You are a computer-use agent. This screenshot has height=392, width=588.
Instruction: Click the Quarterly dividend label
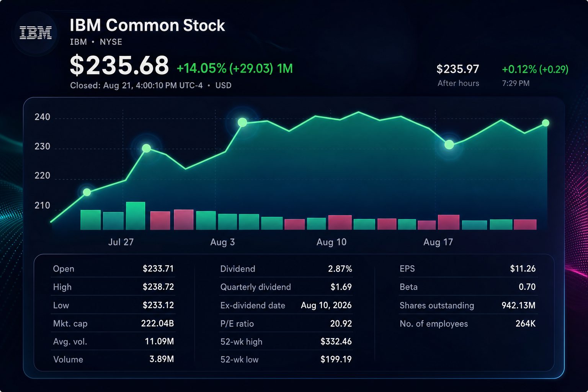click(x=256, y=287)
